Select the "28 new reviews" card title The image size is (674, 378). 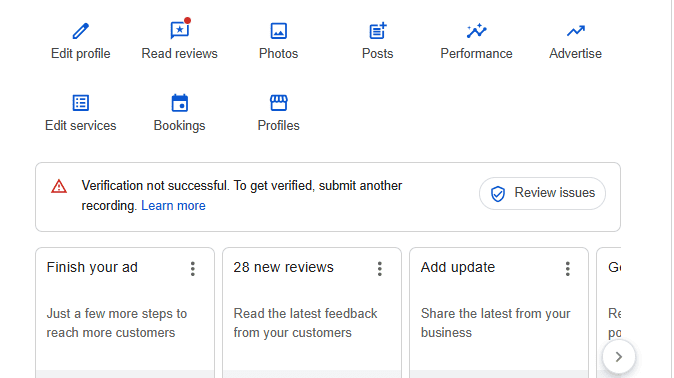click(x=283, y=267)
